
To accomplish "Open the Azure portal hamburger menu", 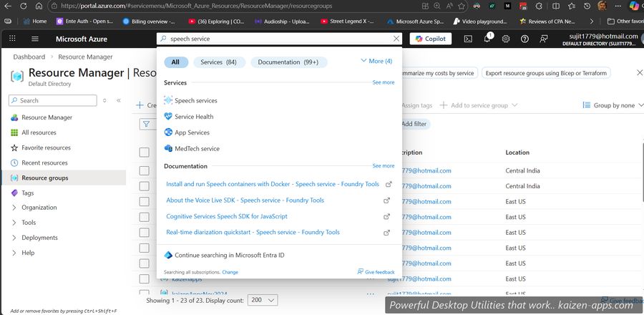I will point(35,39).
